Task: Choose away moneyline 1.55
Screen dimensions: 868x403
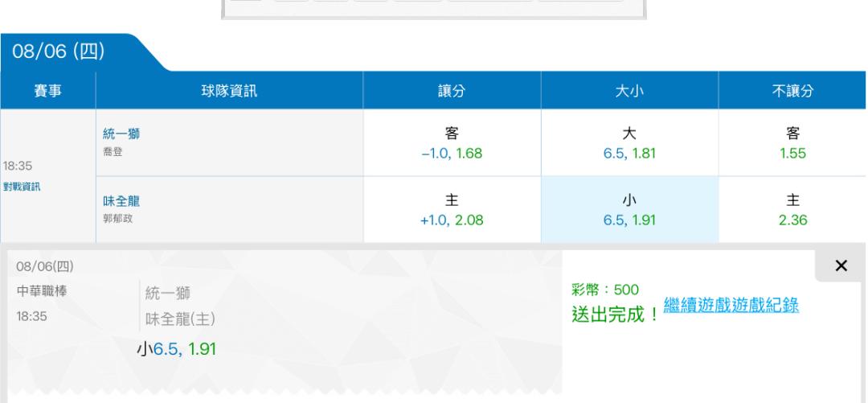Action: pyautogui.click(x=792, y=143)
